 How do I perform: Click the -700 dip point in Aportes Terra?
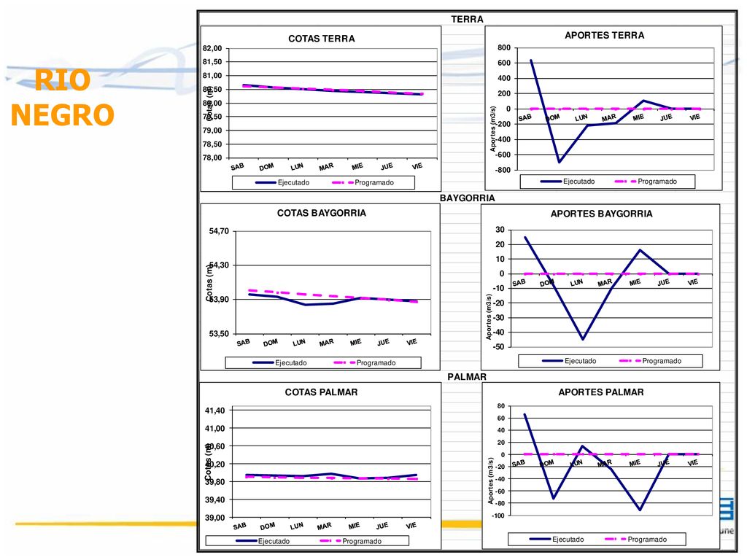[x=560, y=163]
